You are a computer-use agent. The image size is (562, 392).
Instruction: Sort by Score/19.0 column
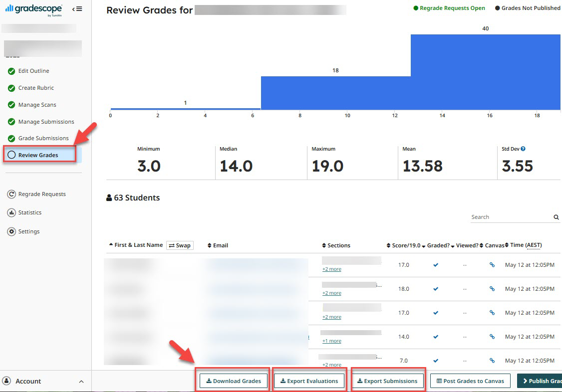(404, 245)
